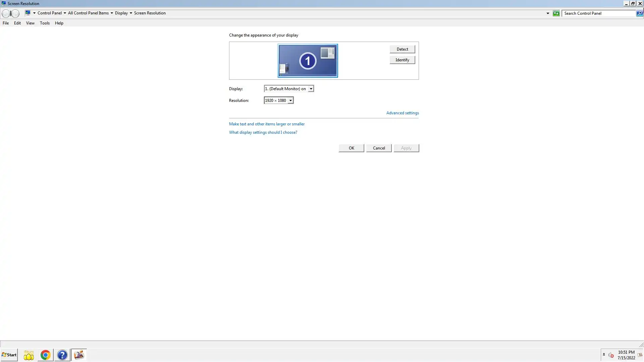644x362 pixels.
Task: Click Make text and other items larger link
Action: (x=267, y=124)
